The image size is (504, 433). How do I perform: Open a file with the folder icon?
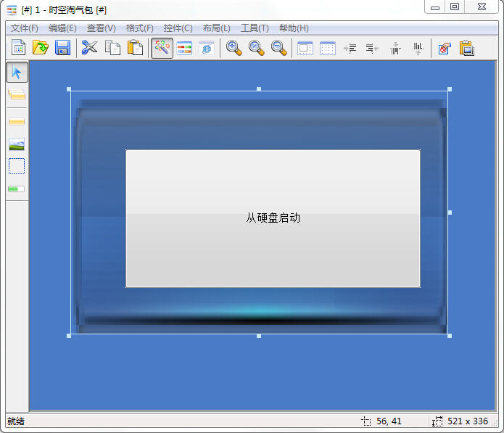point(41,48)
